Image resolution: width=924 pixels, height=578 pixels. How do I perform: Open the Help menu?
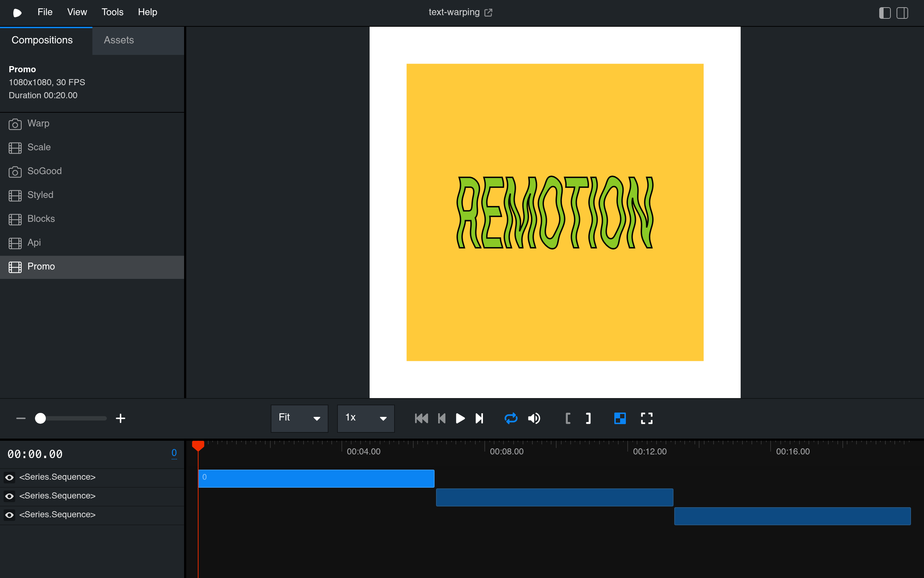[147, 12]
